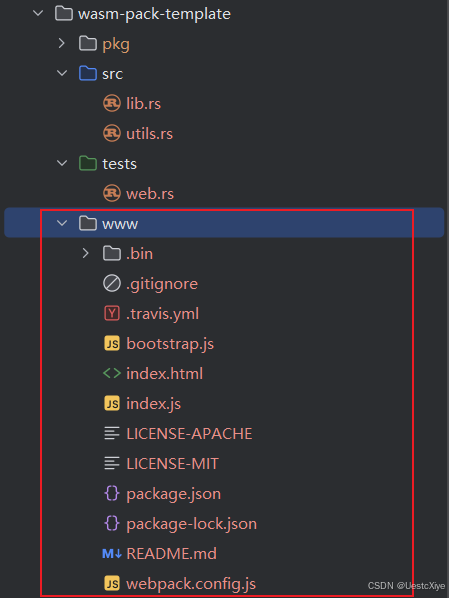Open the package-lock.json file
Image resolution: width=449 pixels, height=598 pixels.
192,524
